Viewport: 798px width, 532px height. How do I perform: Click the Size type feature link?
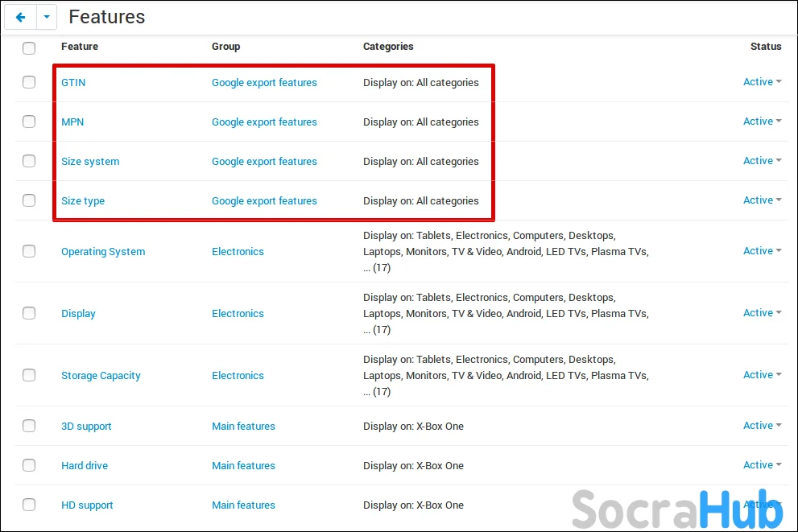(x=83, y=200)
